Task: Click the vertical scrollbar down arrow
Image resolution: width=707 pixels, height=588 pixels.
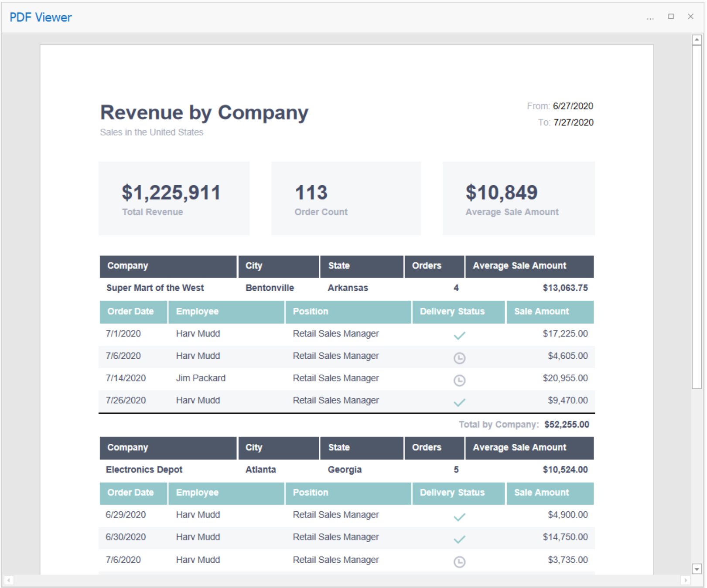Action: click(x=697, y=569)
